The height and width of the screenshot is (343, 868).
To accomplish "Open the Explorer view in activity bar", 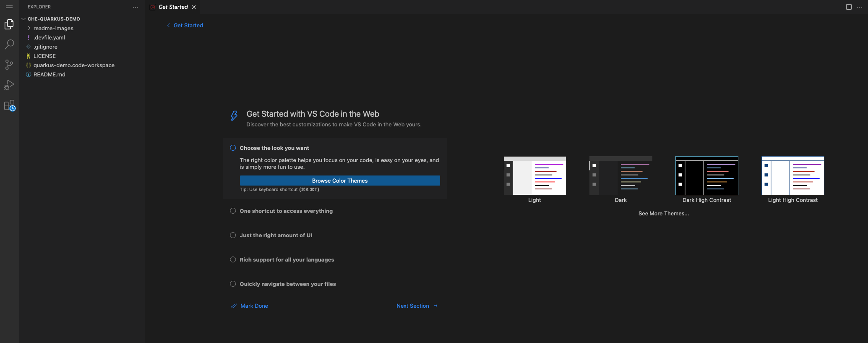I will 9,24.
